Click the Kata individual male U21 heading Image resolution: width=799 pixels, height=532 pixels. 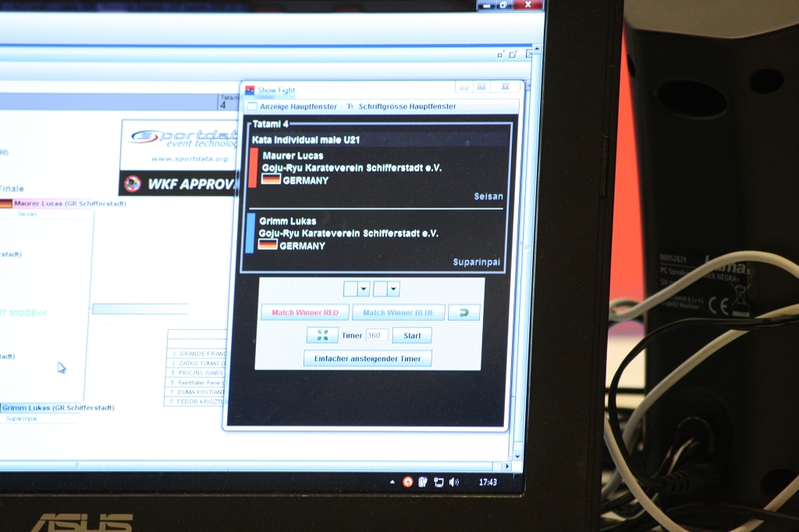[306, 140]
